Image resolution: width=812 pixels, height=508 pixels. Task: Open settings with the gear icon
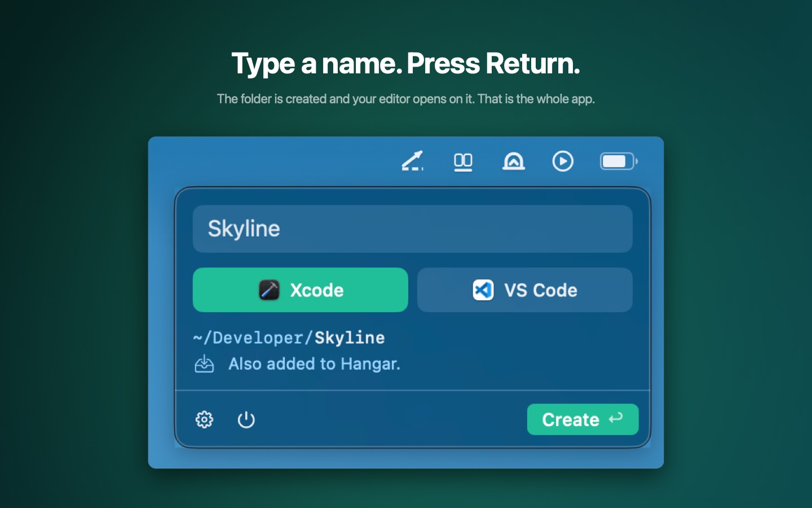point(204,419)
